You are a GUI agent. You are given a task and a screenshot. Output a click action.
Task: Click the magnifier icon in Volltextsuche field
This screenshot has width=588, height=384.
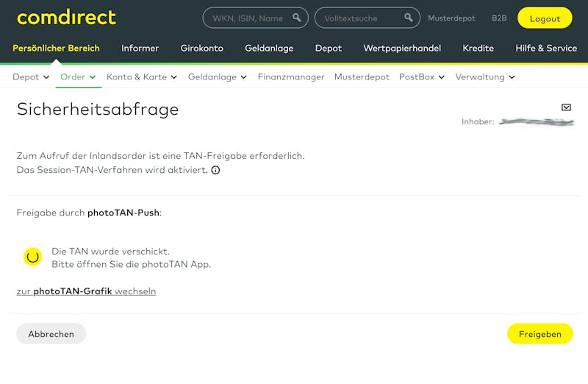(x=409, y=17)
